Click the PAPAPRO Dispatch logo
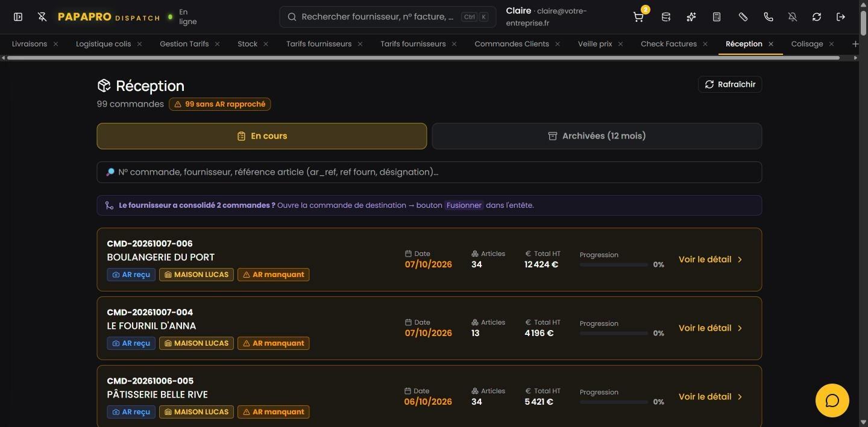The height and width of the screenshot is (427, 868). [109, 17]
